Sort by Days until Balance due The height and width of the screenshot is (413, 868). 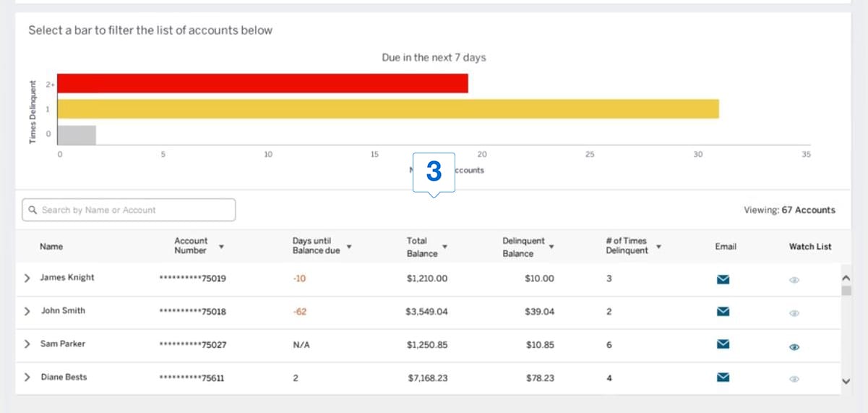[349, 247]
